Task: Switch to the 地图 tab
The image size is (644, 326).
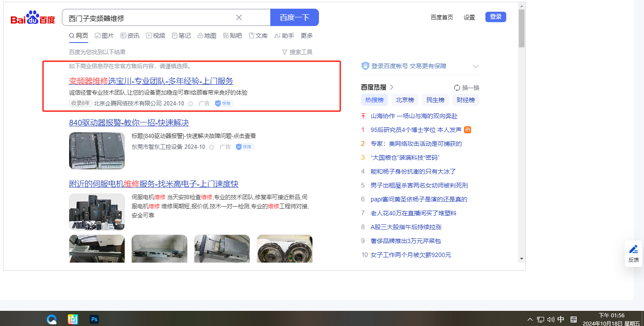Action: coord(207,36)
